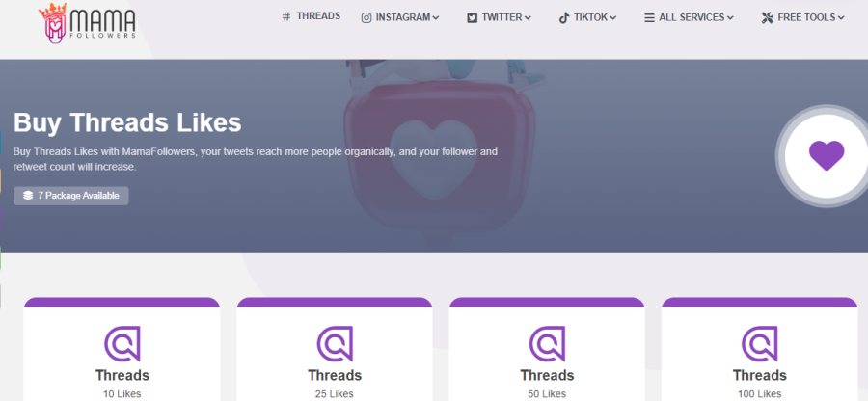The width and height of the screenshot is (868, 401).
Task: Click the Threads logo on 50 Likes card
Action: pos(548,344)
